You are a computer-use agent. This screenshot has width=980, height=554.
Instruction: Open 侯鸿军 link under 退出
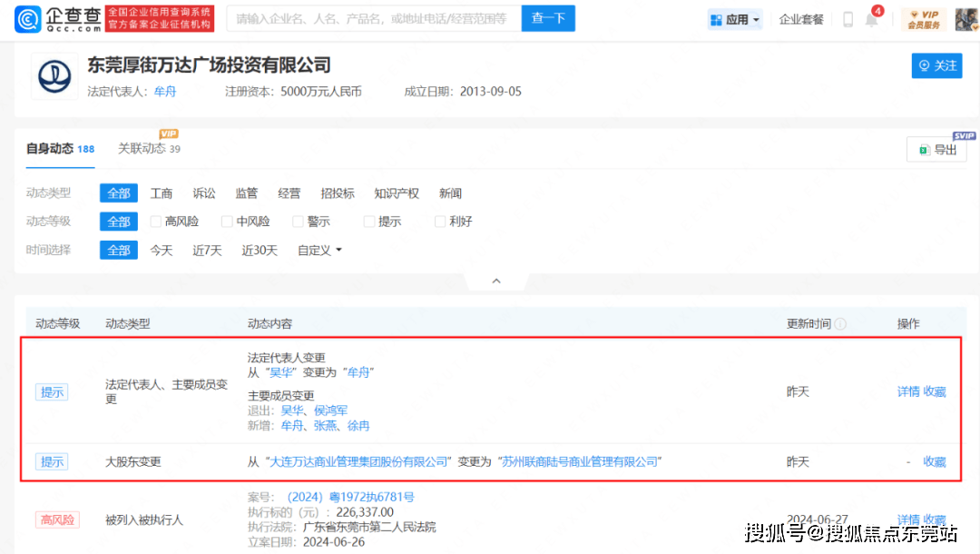click(330, 411)
